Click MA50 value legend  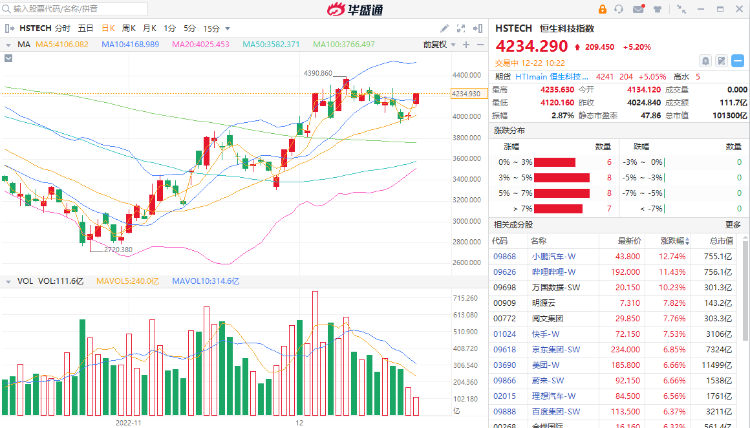[x=271, y=44]
